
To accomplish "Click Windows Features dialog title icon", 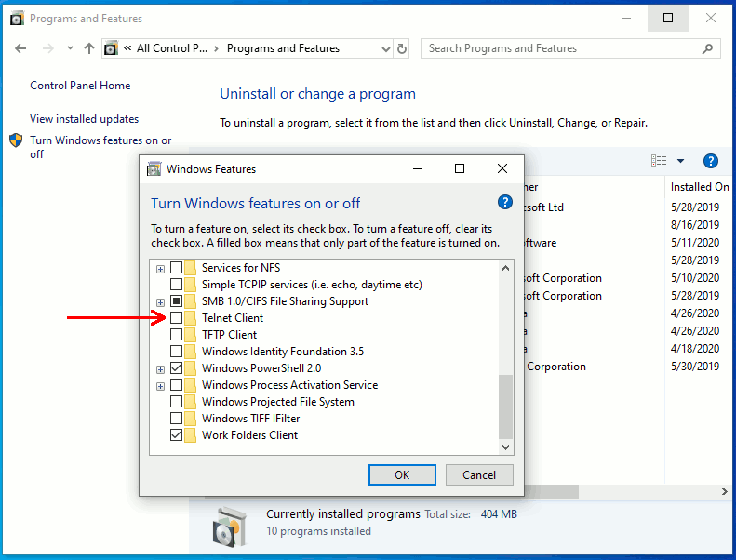I will [x=154, y=169].
